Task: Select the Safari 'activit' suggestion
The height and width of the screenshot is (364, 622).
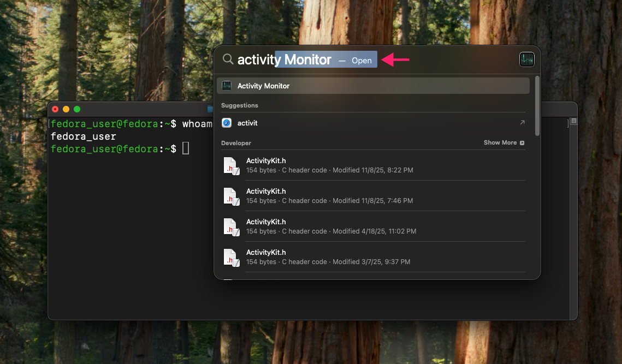Action: pos(373,123)
